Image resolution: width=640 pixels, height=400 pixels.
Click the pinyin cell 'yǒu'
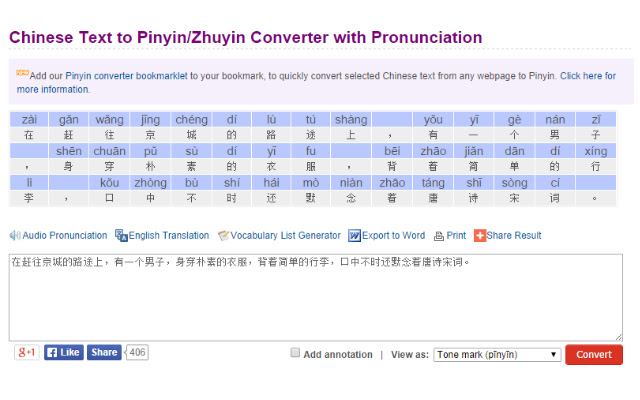click(433, 120)
